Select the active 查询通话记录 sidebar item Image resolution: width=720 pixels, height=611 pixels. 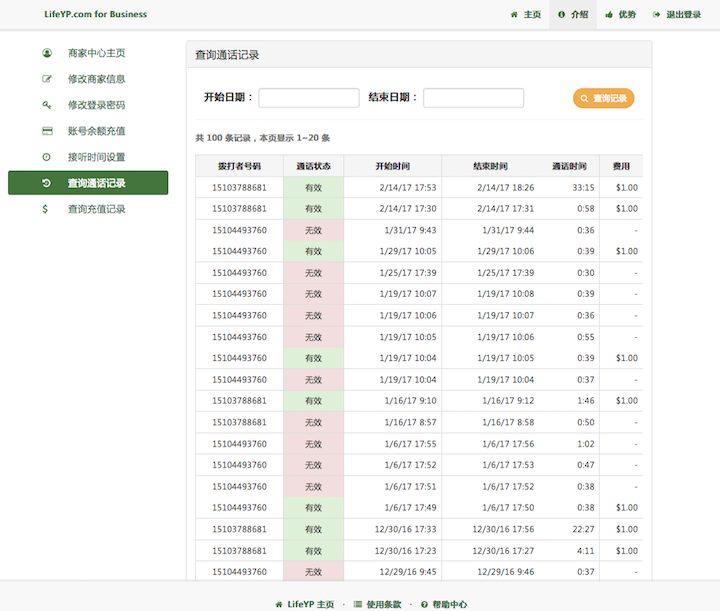[x=88, y=183]
